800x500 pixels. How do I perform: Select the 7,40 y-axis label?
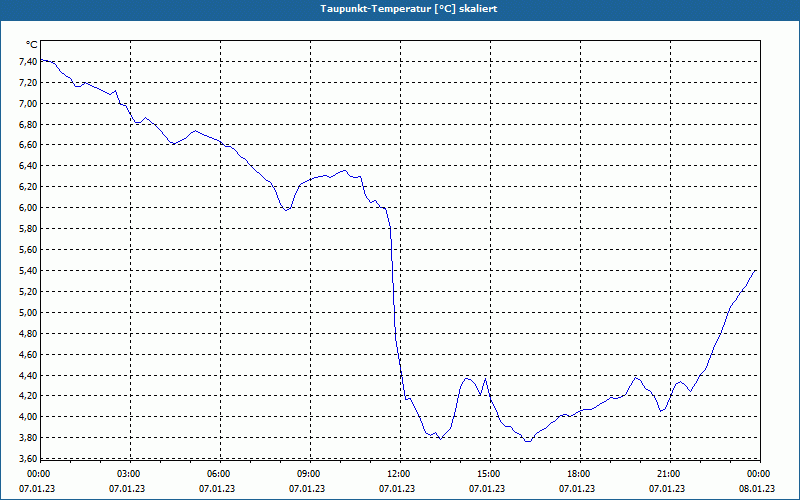pos(29,62)
